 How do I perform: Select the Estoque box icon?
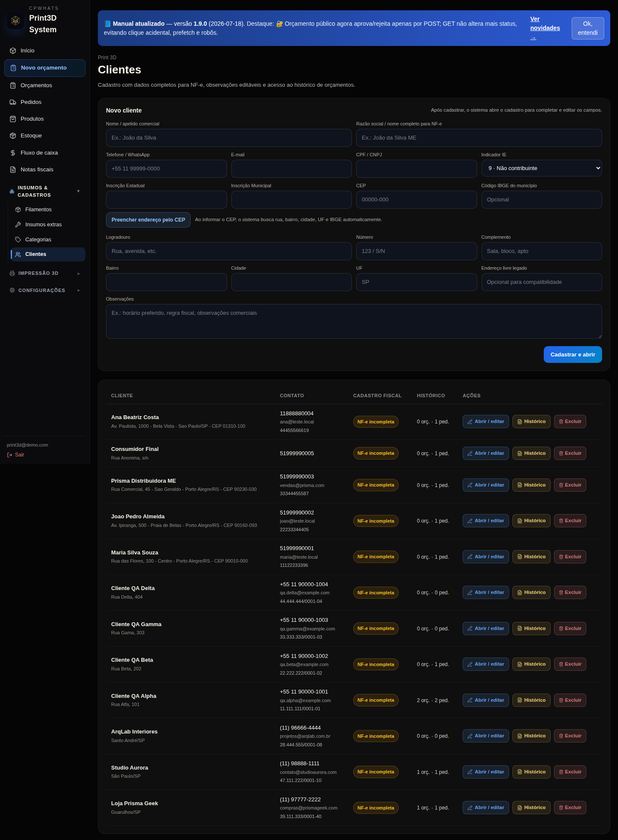13,136
